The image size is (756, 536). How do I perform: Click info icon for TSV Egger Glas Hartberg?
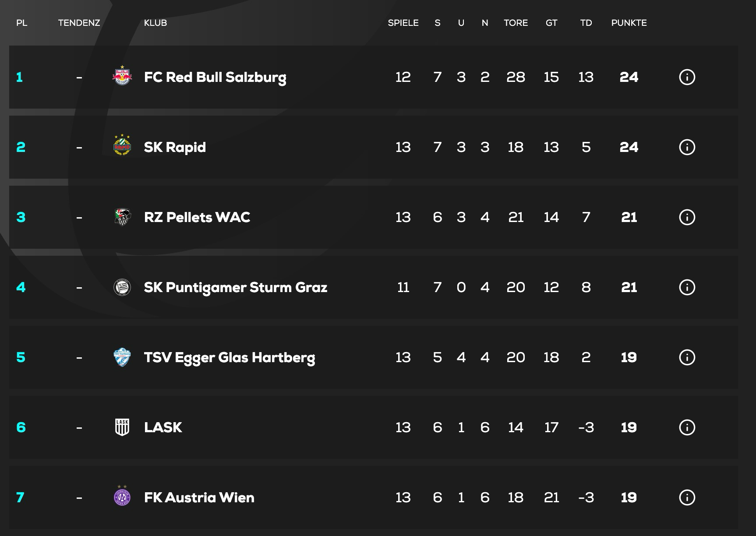[x=687, y=357]
